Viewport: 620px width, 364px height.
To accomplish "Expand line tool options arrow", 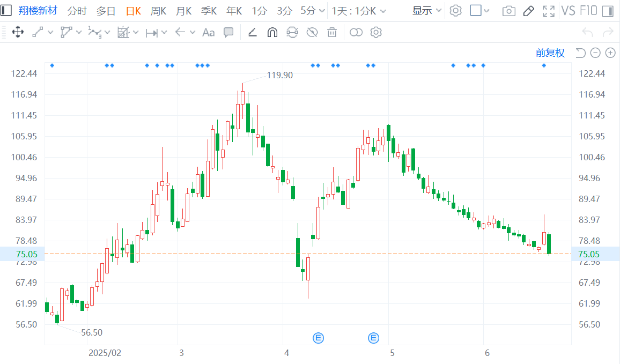I will (50, 32).
